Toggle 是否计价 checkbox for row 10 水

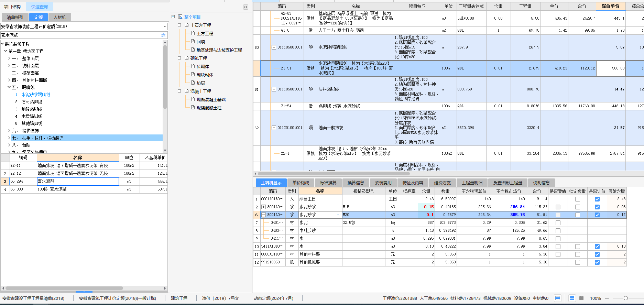tap(597, 247)
